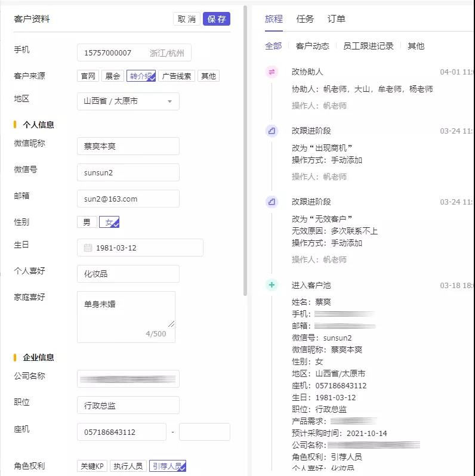Click the 微信昵称 input field
475x476 pixels.
(128, 146)
